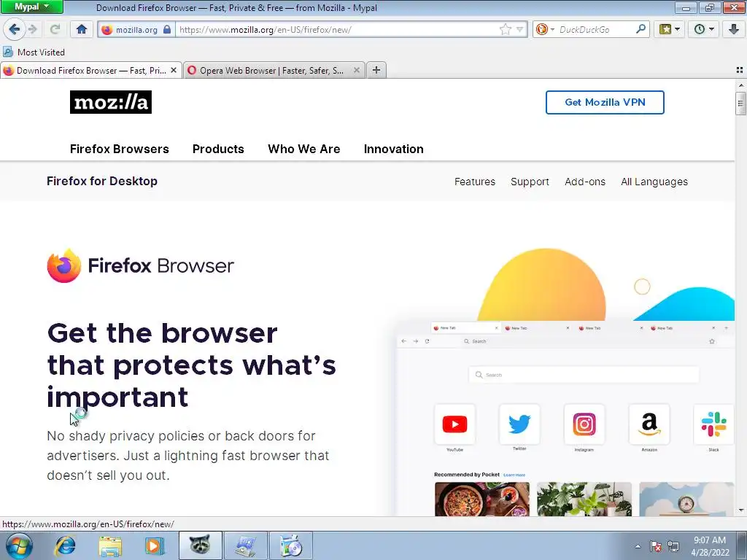Viewport: 747px width, 560px height.
Task: Click the Amazon tile in the preview
Action: click(x=649, y=424)
